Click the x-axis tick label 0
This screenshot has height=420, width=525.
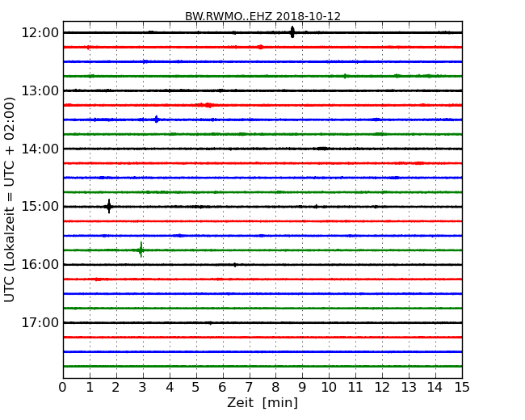(63, 388)
